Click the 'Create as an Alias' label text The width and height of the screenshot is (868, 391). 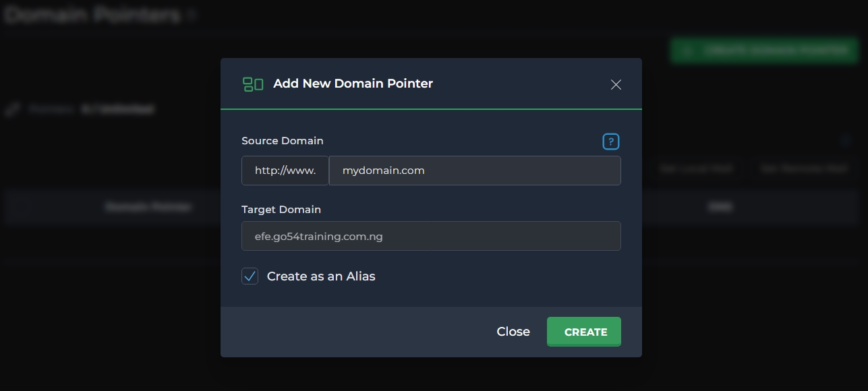click(321, 276)
